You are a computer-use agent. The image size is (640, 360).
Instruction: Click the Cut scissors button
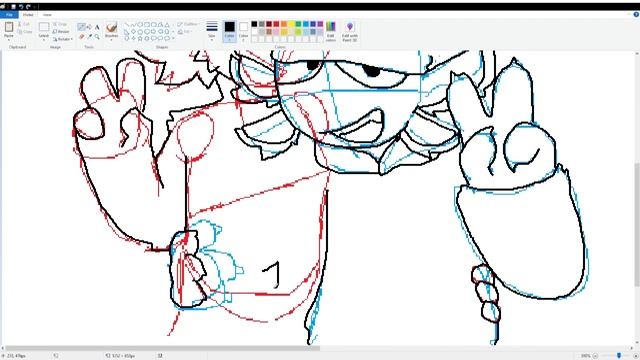(x=24, y=24)
